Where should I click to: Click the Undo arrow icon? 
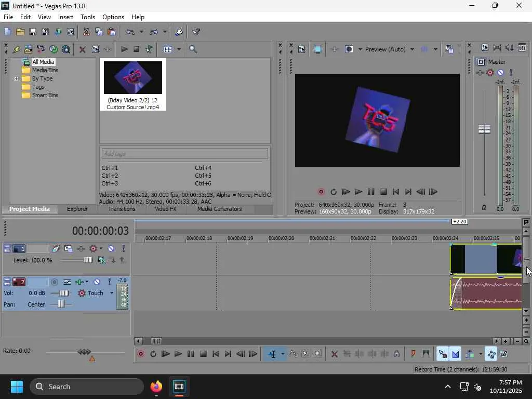[130, 32]
